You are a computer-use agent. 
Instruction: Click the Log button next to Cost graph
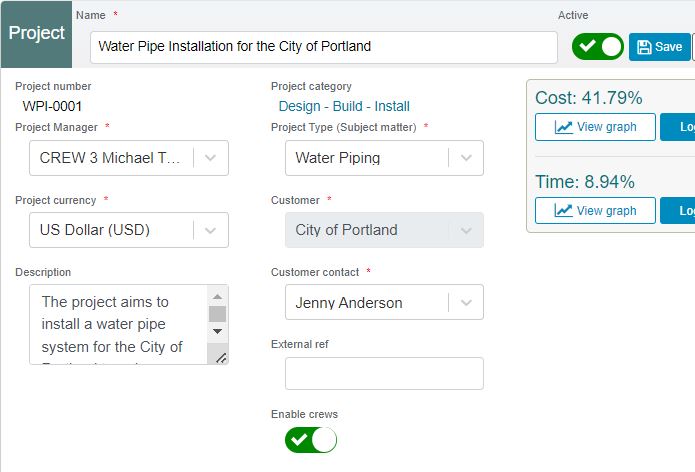677,127
